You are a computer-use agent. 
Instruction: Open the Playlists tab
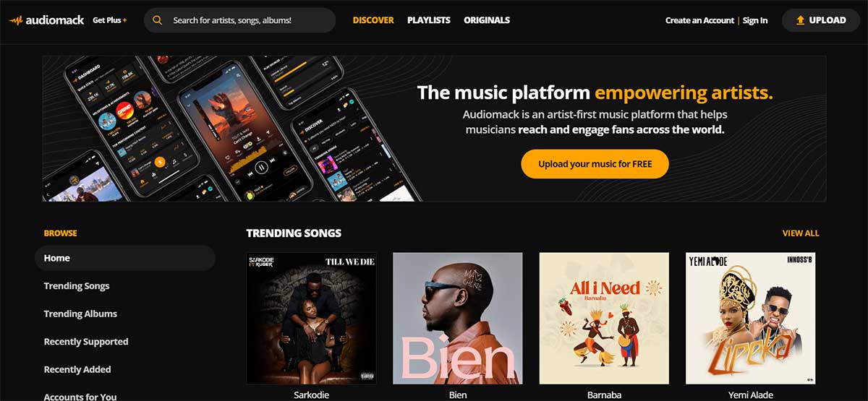[429, 20]
